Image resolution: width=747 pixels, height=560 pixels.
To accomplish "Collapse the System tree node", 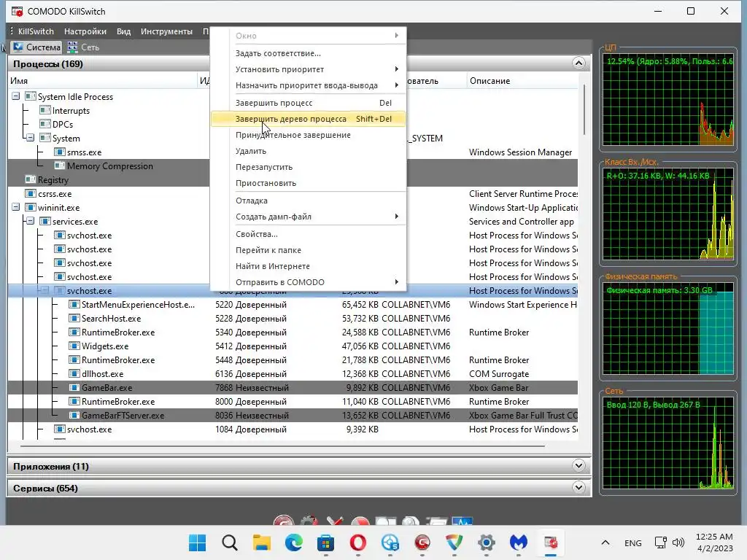I will click(x=30, y=138).
